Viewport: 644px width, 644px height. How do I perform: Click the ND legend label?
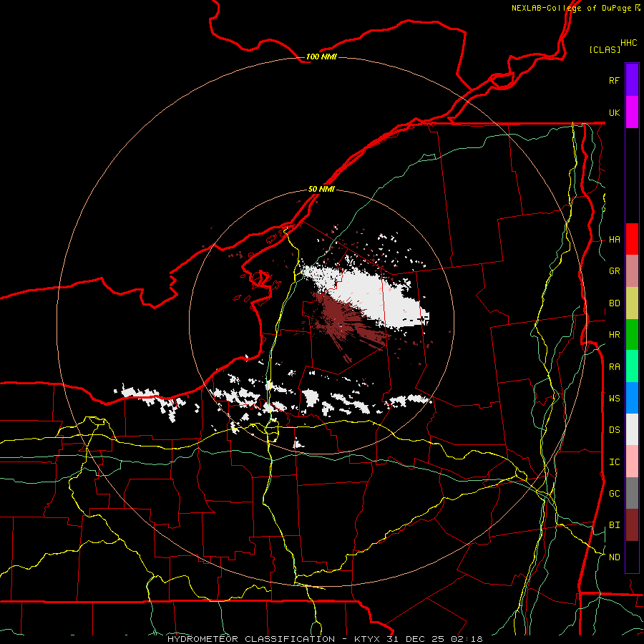(x=614, y=557)
